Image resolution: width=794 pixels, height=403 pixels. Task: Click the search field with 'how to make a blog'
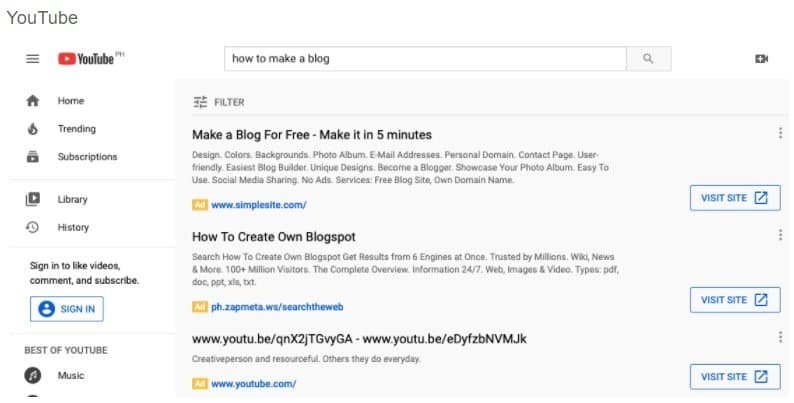pyautogui.click(x=424, y=59)
